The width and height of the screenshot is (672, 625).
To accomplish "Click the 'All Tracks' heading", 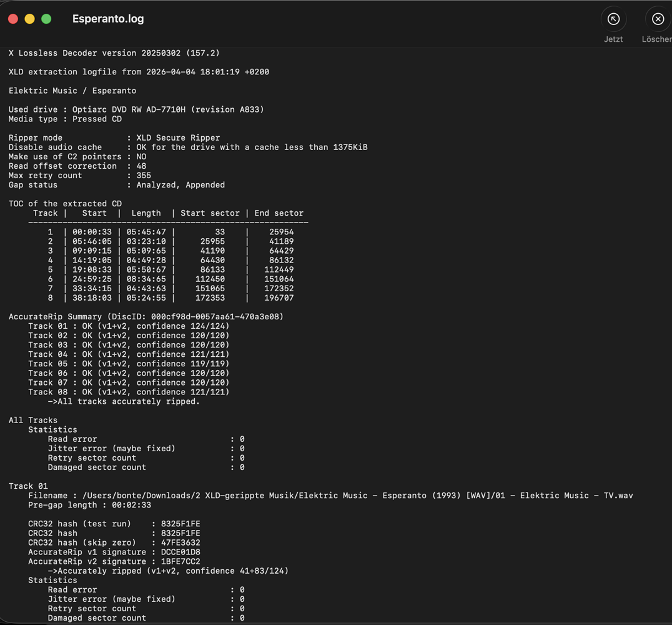I will (x=33, y=421).
